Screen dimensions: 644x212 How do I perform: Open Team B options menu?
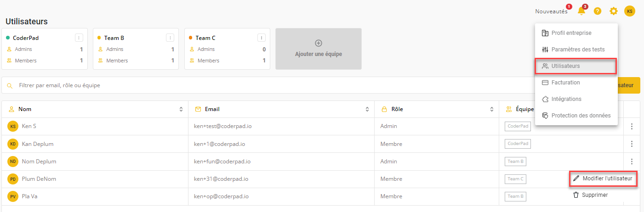(170, 38)
